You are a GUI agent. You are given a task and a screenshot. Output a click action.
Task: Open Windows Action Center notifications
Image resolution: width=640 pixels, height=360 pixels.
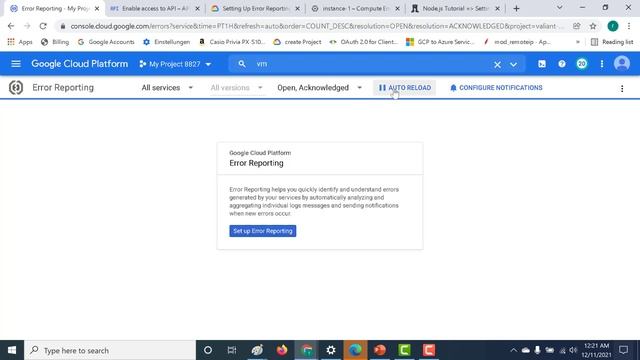[623, 350]
